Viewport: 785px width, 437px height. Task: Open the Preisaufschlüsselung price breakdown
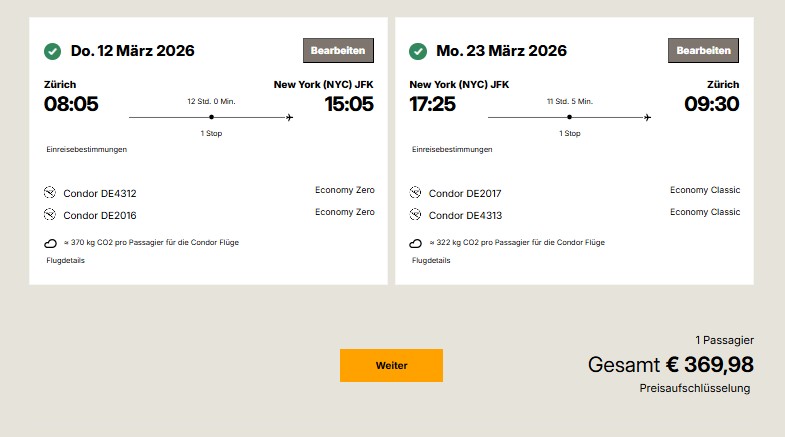pyautogui.click(x=695, y=388)
